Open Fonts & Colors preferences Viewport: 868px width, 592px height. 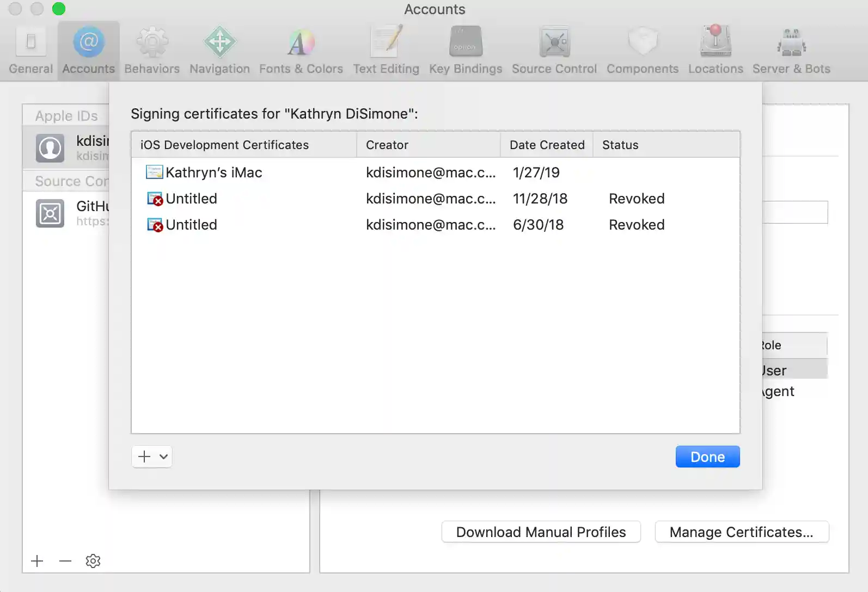[301, 50]
